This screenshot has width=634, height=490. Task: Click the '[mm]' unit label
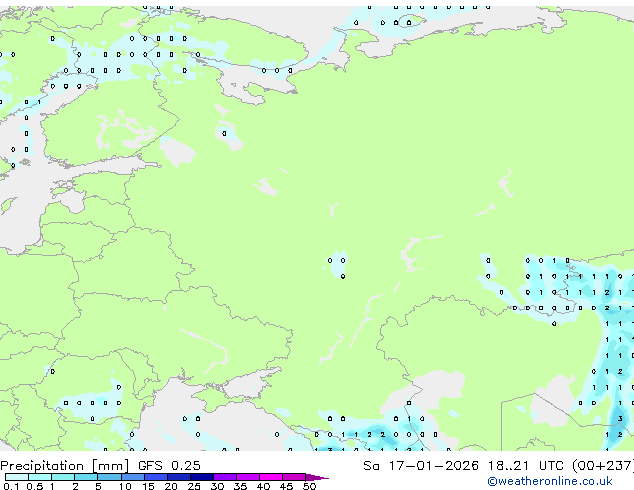tap(111, 466)
